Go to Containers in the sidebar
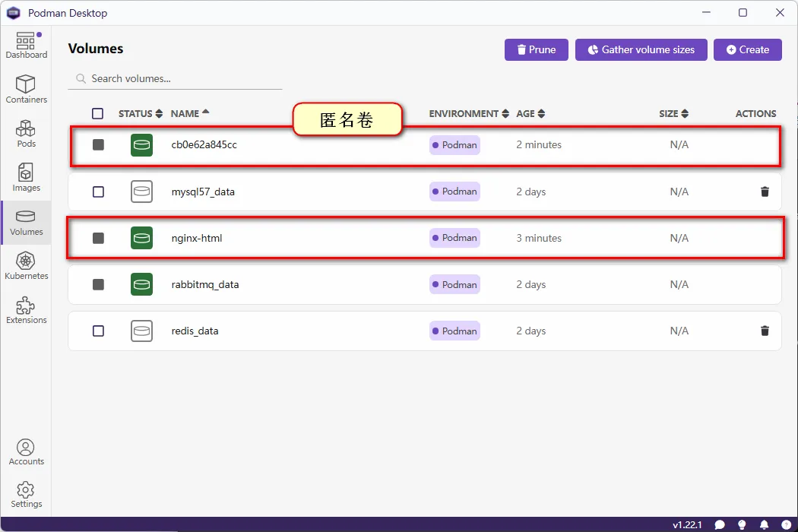Viewport: 798px width, 532px height. click(x=26, y=90)
